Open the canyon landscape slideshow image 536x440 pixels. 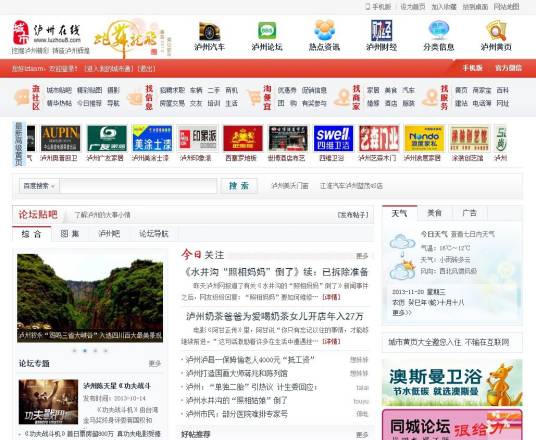90,298
